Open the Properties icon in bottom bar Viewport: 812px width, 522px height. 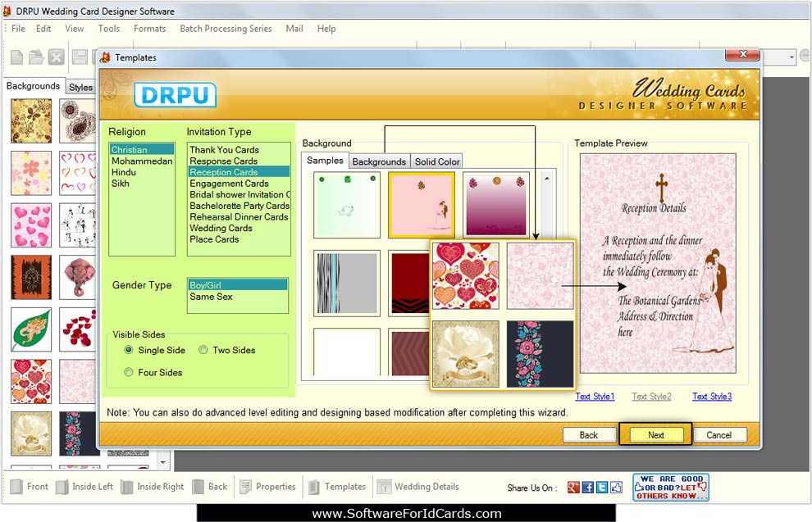click(245, 487)
